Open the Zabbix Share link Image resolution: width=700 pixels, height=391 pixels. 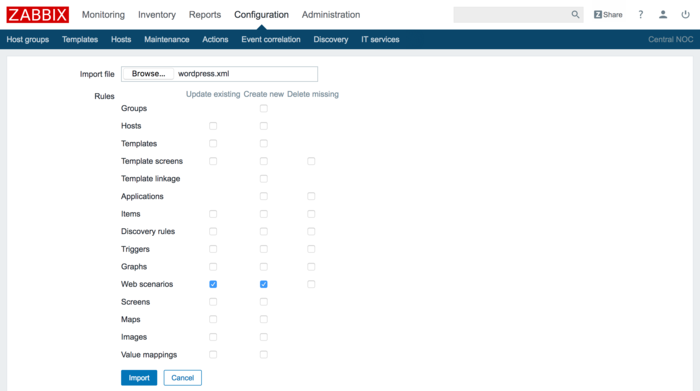coord(608,15)
